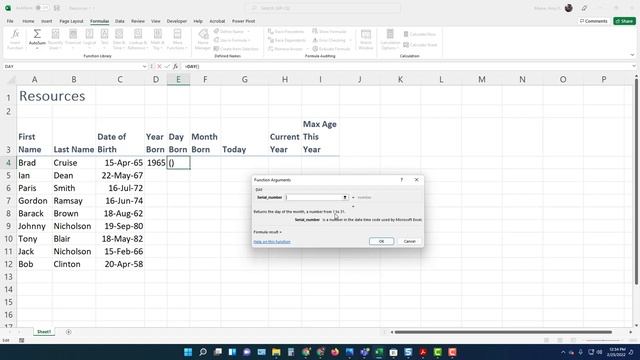
Task: Click in the Search box
Action: (322, 8)
